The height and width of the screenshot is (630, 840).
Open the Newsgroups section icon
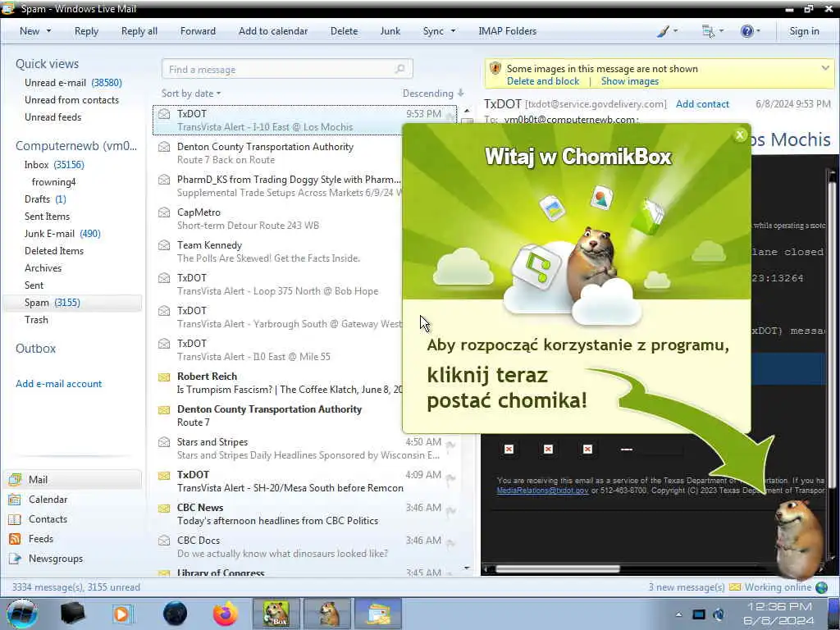click(15, 559)
